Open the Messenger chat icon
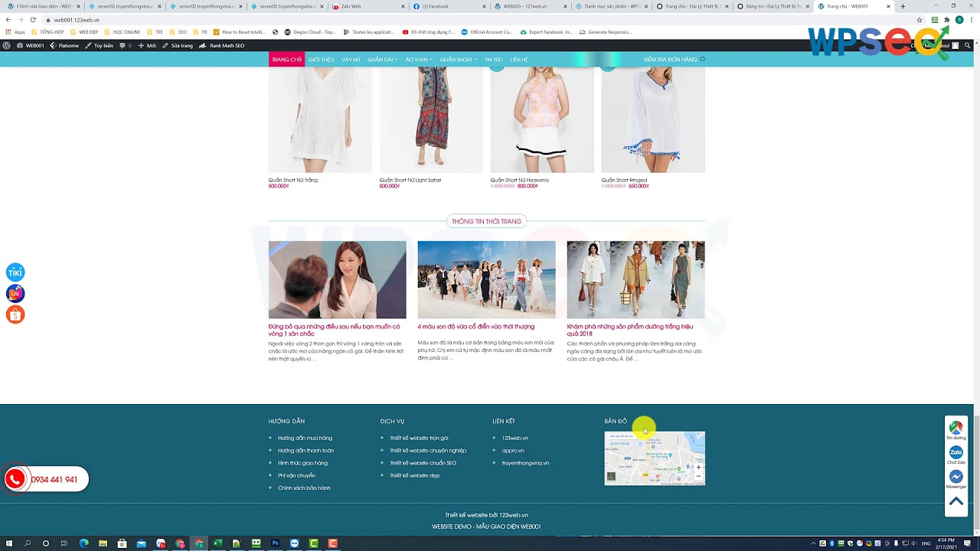The image size is (980, 551). 956,477
